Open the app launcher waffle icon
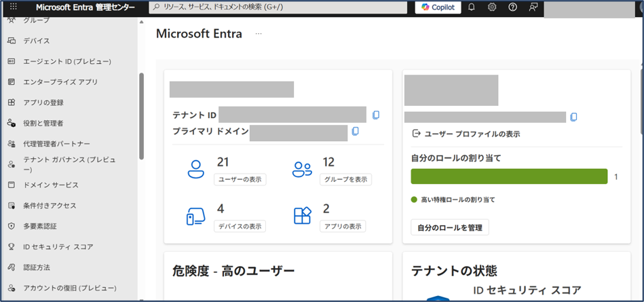The width and height of the screenshot is (644, 302). pos(14,7)
